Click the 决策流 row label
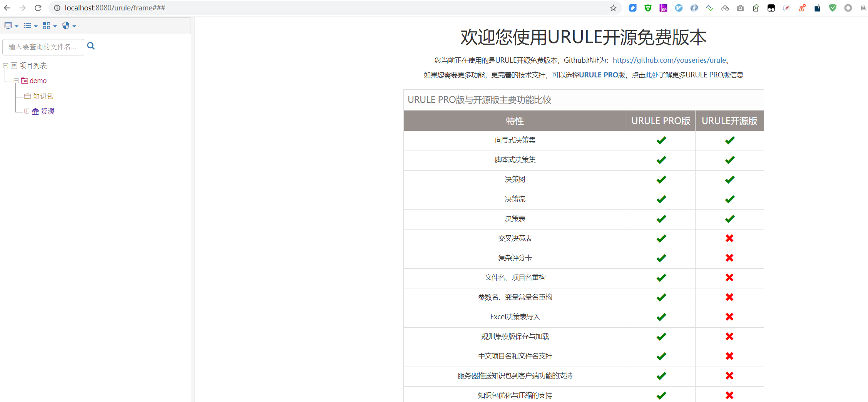Image resolution: width=868 pixels, height=402 pixels. [x=515, y=199]
